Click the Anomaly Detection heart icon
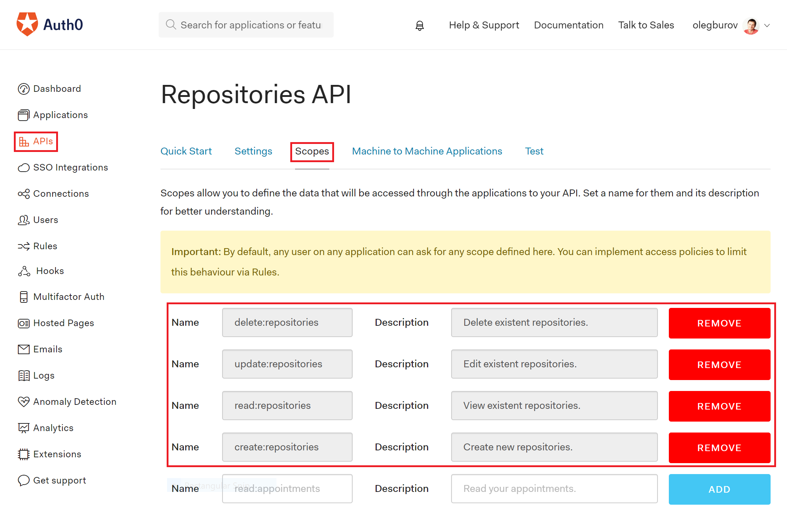 click(x=24, y=402)
